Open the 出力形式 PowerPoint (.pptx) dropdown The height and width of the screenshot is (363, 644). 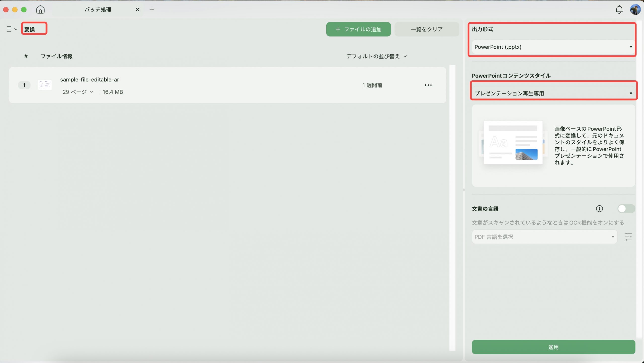pyautogui.click(x=553, y=47)
